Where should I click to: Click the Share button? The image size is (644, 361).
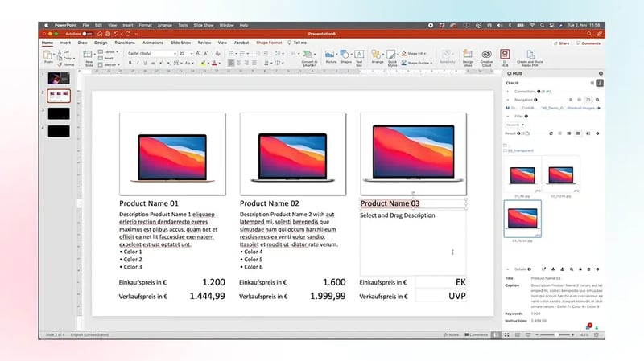(x=562, y=43)
